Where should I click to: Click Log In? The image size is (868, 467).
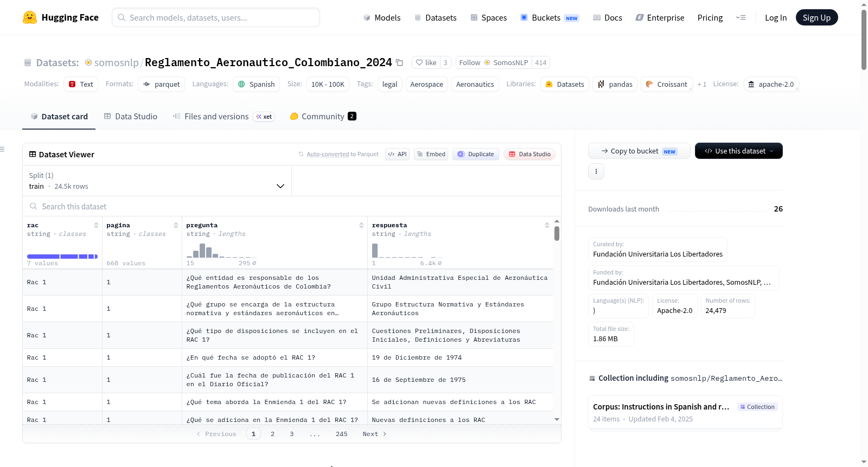tap(776, 17)
